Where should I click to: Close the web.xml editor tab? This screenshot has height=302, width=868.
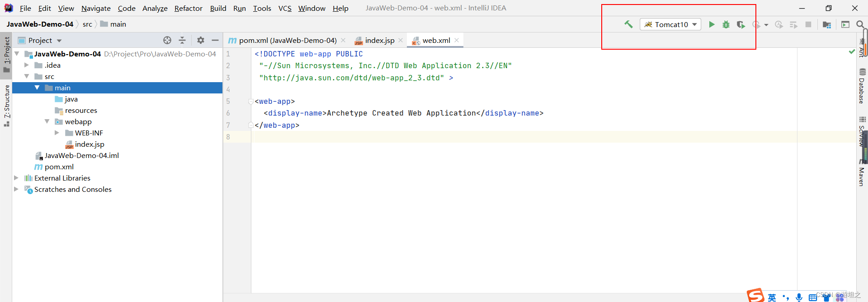tap(457, 40)
